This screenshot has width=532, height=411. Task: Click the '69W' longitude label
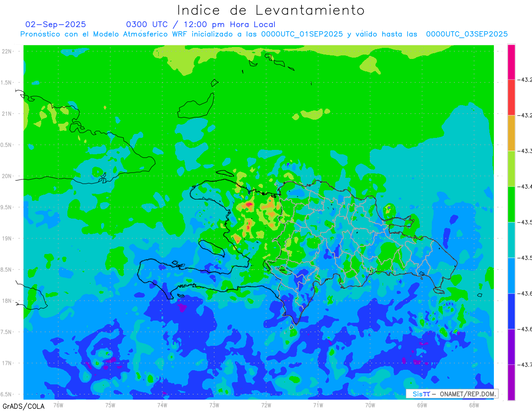[x=422, y=404]
